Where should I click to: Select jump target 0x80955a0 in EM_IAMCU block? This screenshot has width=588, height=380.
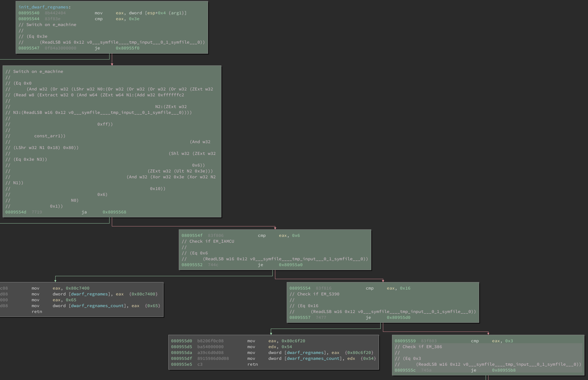(x=291, y=265)
